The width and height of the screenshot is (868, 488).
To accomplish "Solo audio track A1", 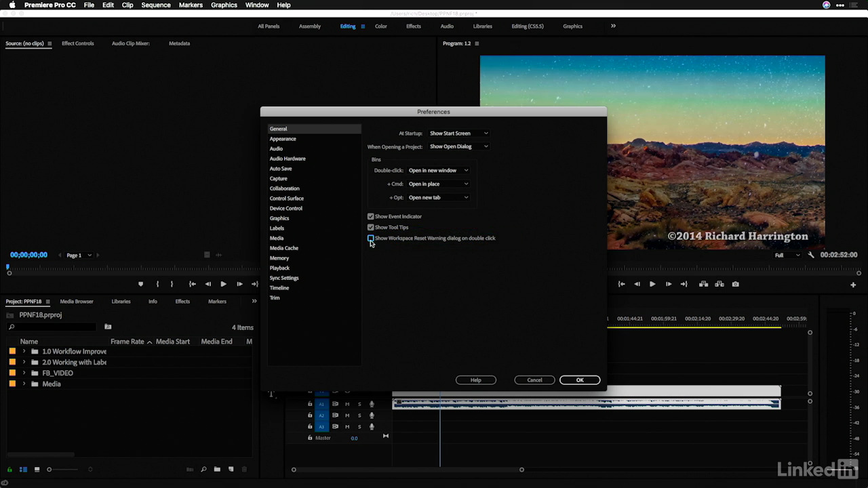I will coord(359,404).
